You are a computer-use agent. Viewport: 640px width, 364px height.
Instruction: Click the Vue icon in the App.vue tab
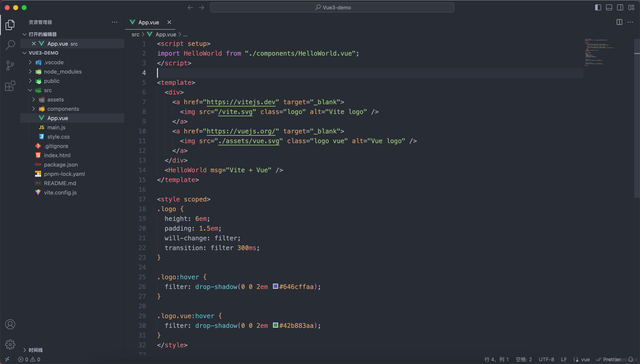(x=132, y=22)
